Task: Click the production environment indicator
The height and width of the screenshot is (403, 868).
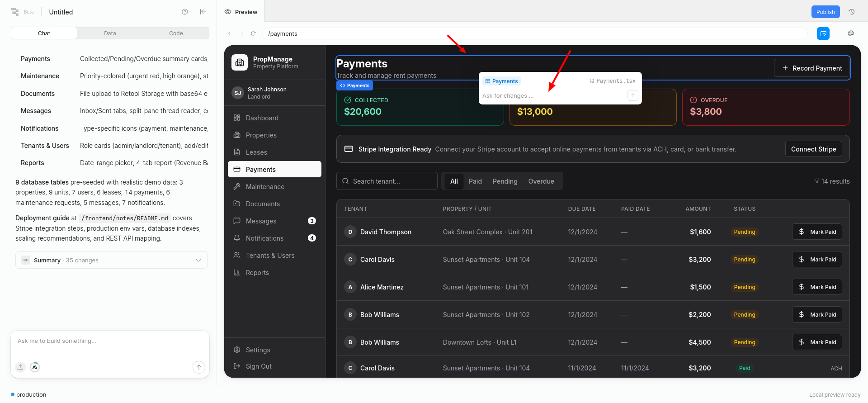Action: (28, 394)
